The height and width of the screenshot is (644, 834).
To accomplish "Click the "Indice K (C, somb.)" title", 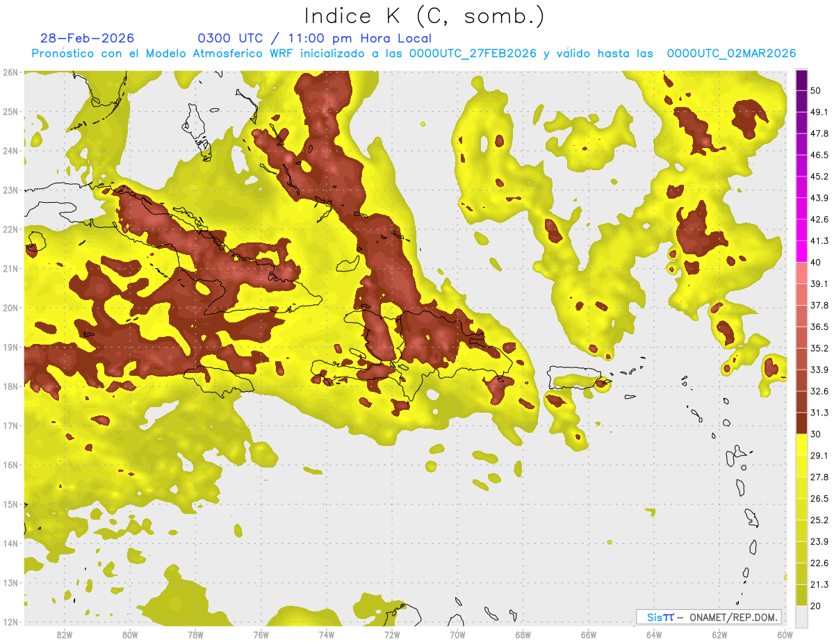I will pos(424,16).
